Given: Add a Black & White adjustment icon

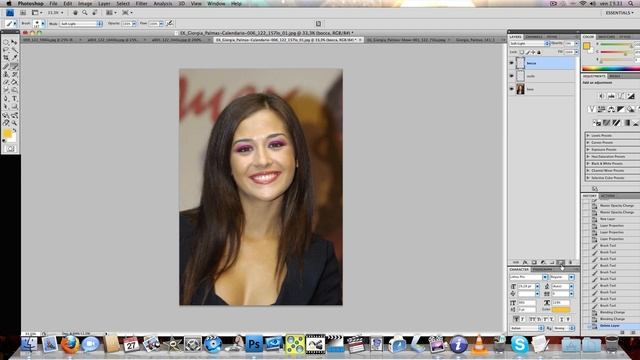Looking at the screenshot, I should pos(621,109).
